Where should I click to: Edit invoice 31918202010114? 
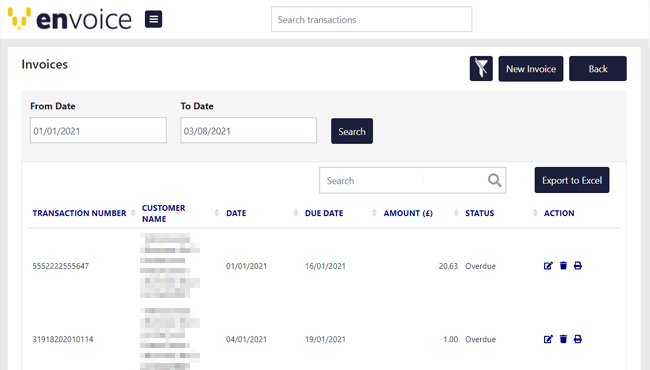point(548,339)
